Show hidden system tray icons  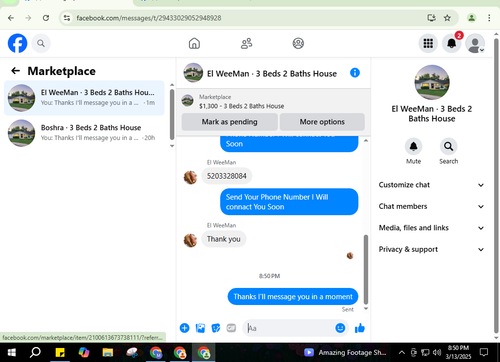(x=402, y=352)
